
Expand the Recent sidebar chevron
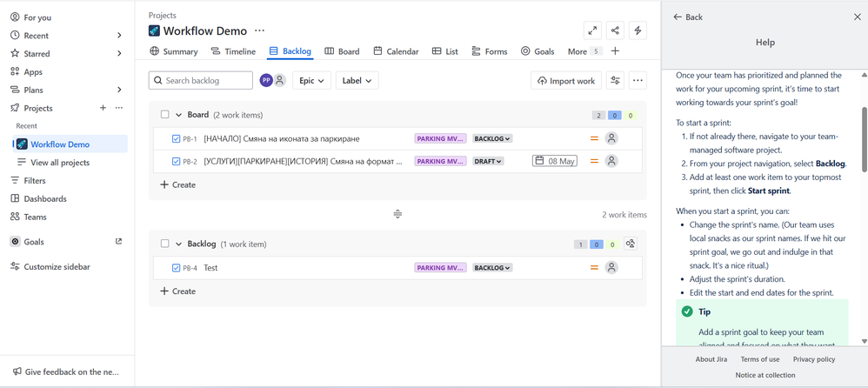pyautogui.click(x=119, y=36)
